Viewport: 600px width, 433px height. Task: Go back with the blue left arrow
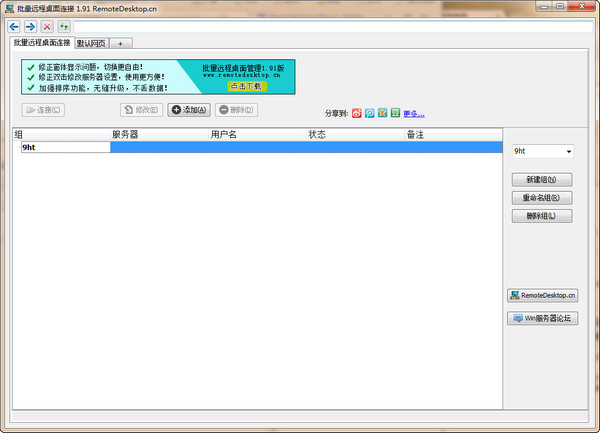point(14,27)
